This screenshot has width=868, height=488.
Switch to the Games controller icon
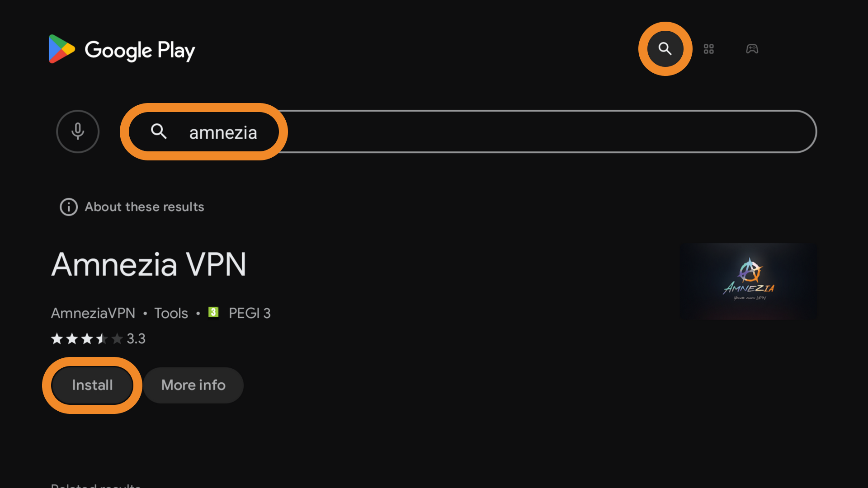pyautogui.click(x=752, y=49)
